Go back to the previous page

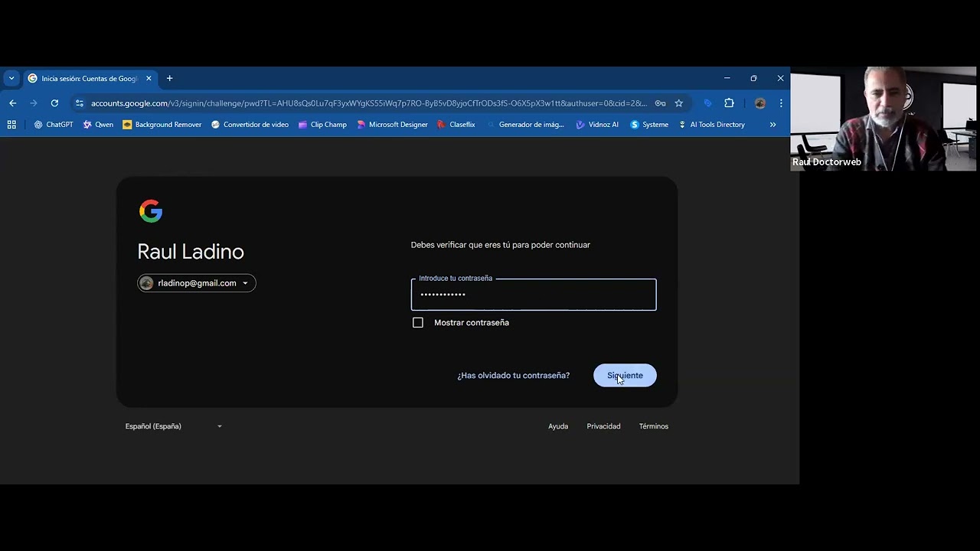click(x=12, y=103)
